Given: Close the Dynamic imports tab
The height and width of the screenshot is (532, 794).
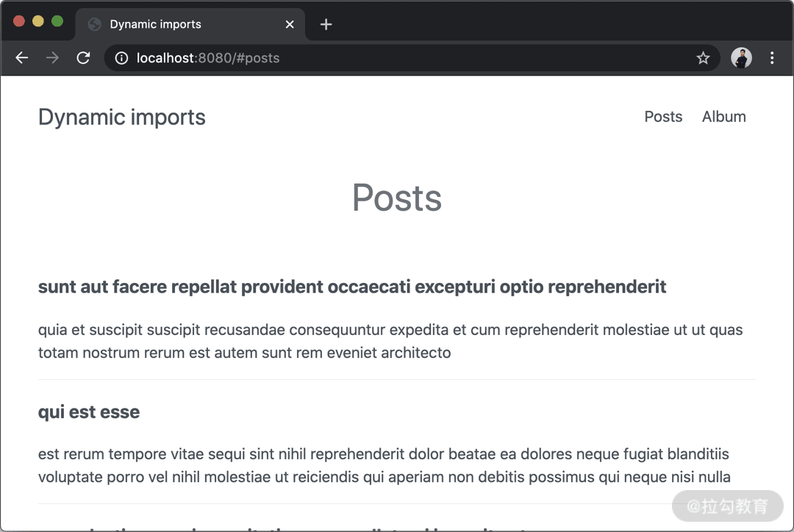Looking at the screenshot, I should 290,24.
